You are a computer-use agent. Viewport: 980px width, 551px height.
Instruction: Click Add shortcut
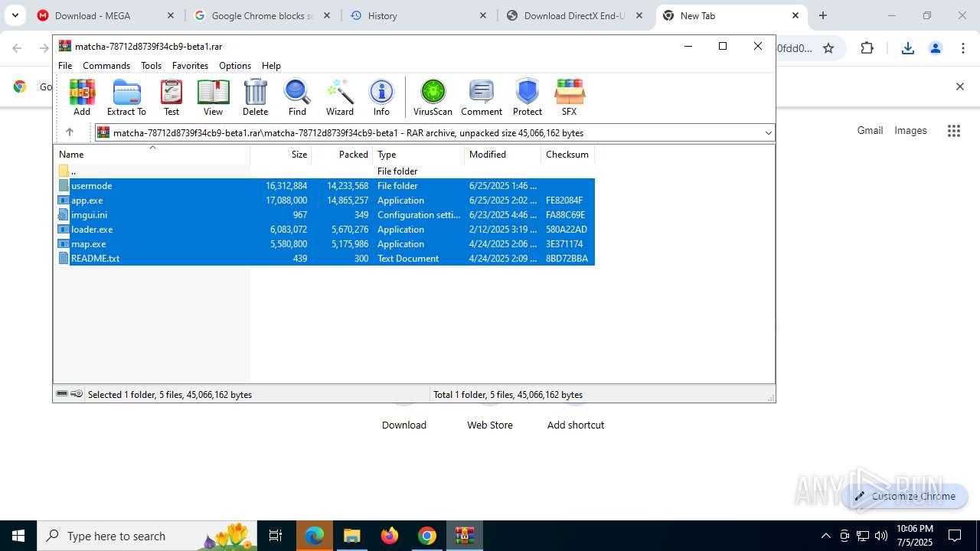click(x=576, y=425)
